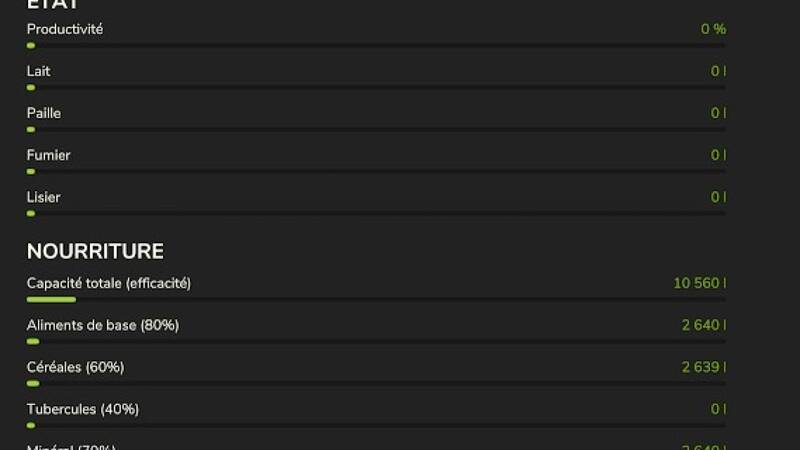Select the Fumier row label
This screenshot has height=450, width=800.
click(x=48, y=155)
